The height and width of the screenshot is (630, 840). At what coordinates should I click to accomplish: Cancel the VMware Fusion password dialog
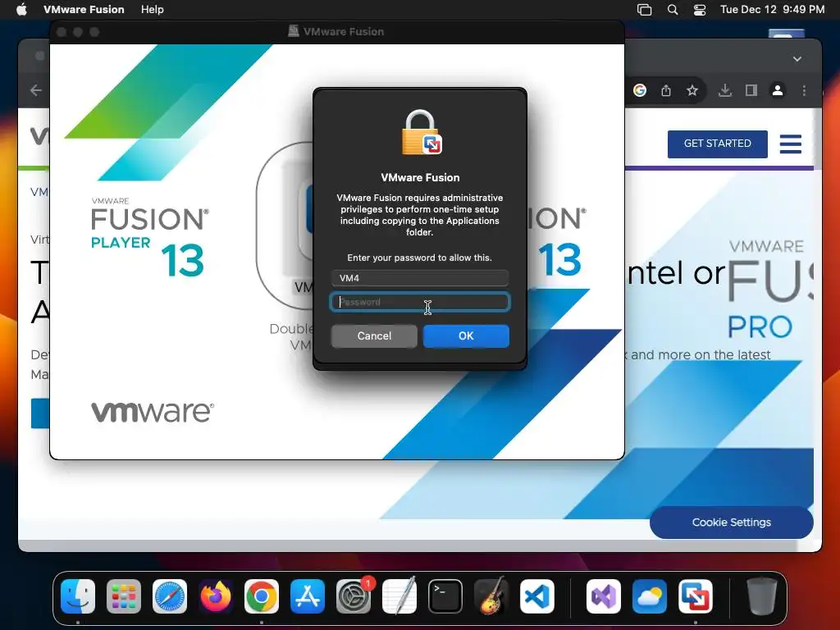tap(374, 336)
